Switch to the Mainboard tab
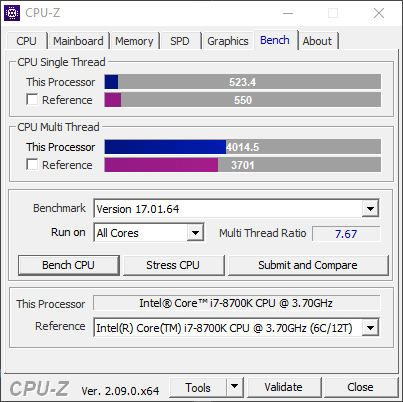 78,41
